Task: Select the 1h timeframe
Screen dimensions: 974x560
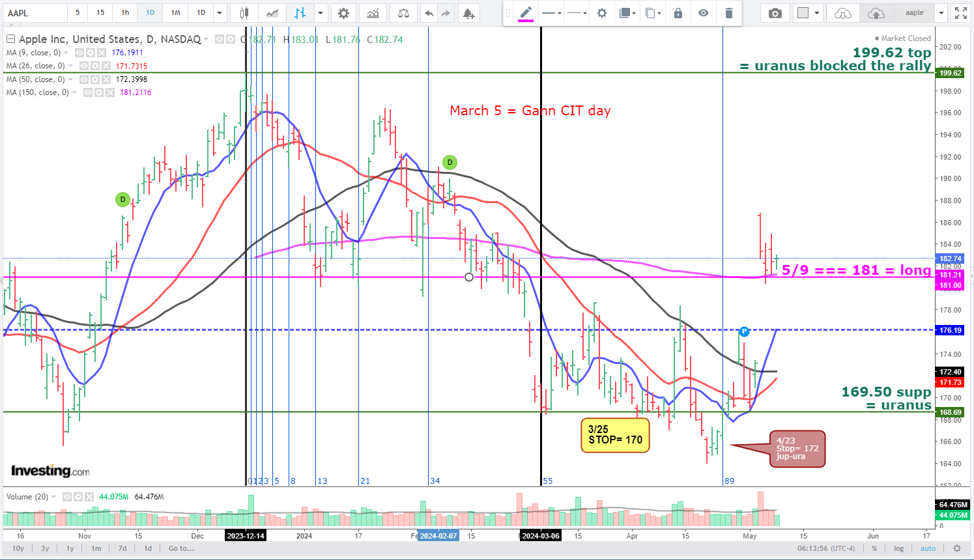Action: tap(125, 13)
